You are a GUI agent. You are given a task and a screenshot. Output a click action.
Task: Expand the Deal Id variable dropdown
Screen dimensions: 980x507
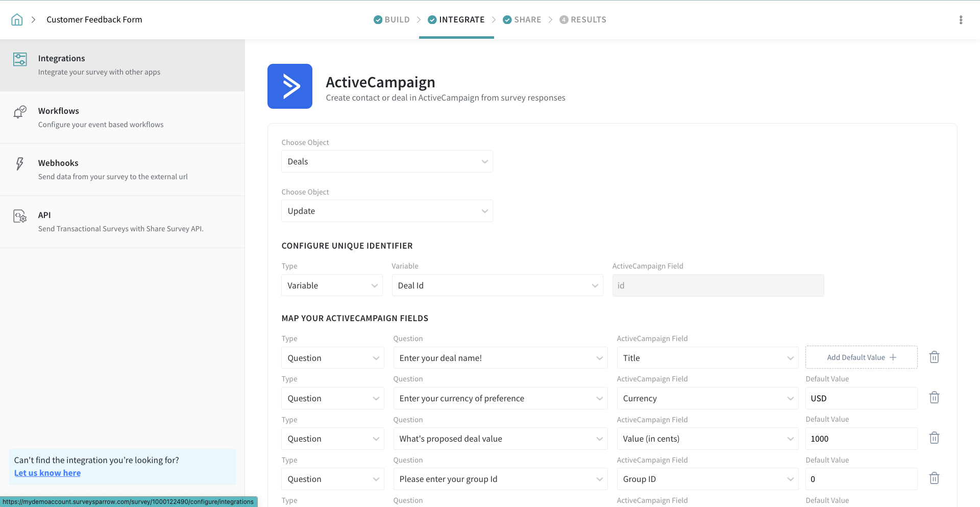[x=497, y=285]
